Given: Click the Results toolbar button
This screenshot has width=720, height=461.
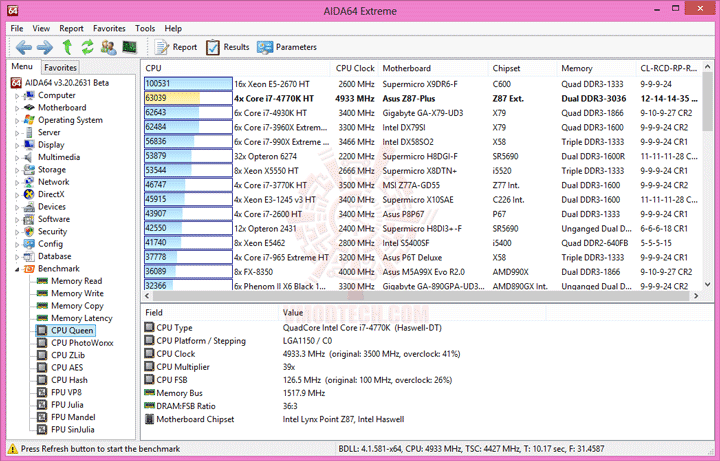Looking at the screenshot, I should [228, 47].
